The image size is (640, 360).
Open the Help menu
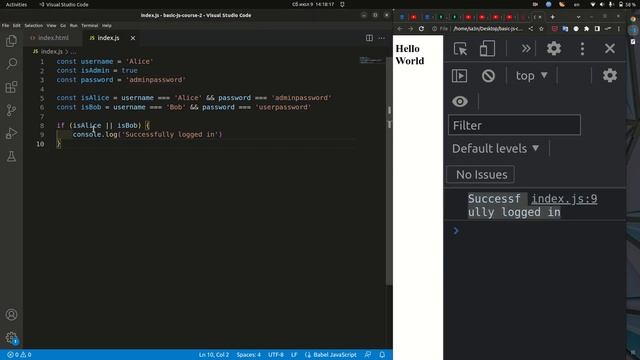click(107, 25)
